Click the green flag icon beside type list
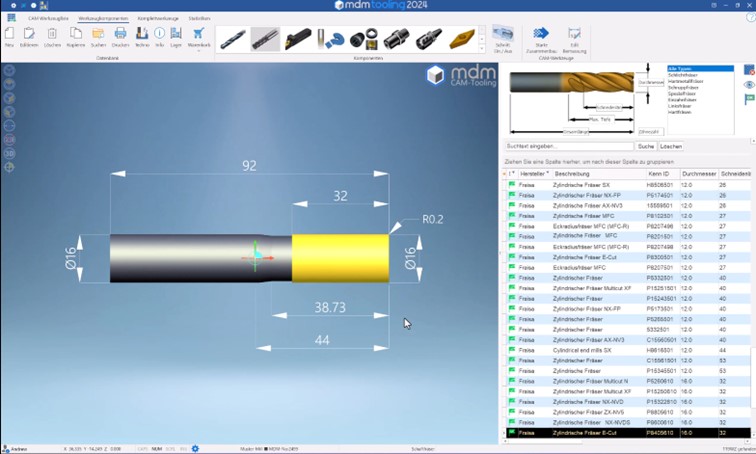 point(749,99)
